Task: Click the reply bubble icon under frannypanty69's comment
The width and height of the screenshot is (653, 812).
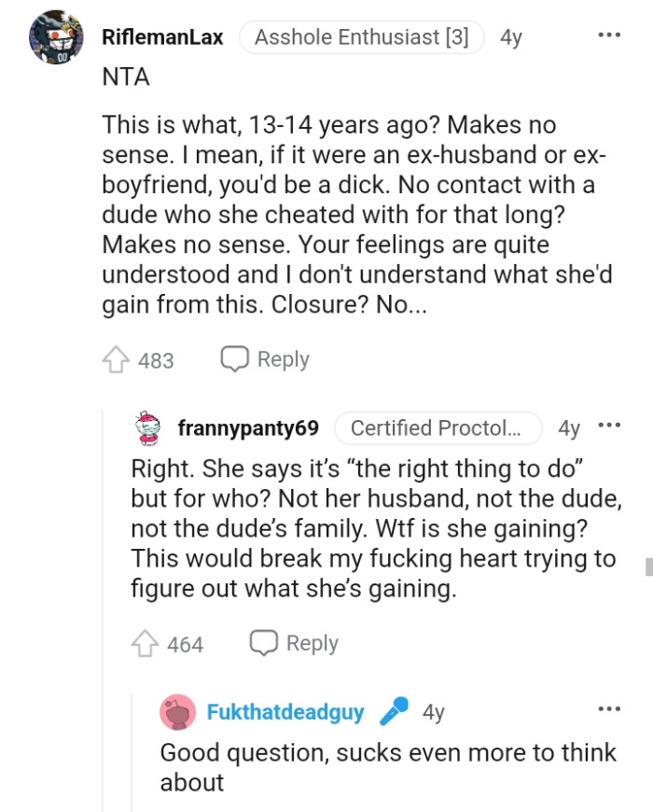Action: (263, 642)
